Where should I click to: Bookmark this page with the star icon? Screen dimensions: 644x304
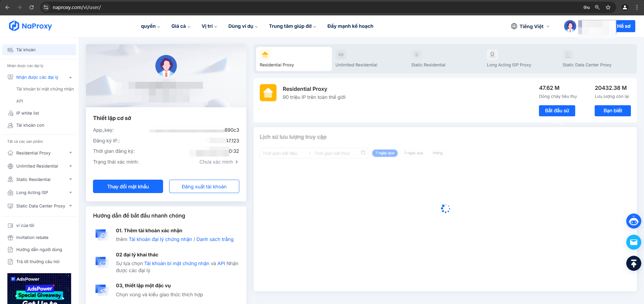click(x=608, y=7)
